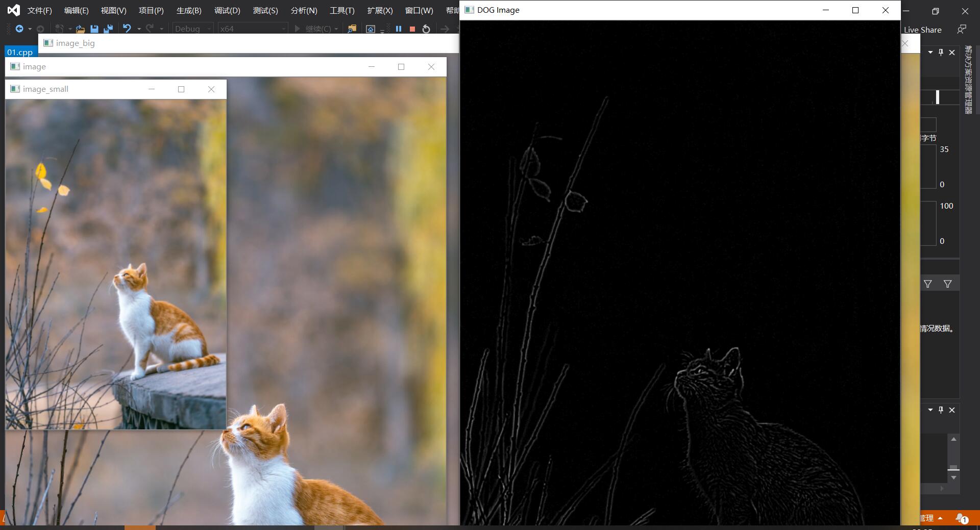Open the 生成(B) menu
980x530 pixels.
[x=189, y=10]
